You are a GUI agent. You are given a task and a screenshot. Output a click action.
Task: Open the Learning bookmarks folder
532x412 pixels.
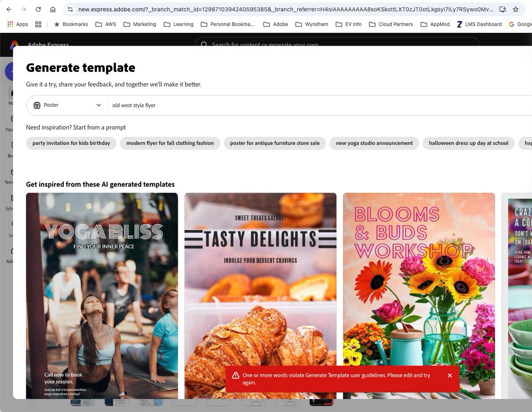(179, 24)
